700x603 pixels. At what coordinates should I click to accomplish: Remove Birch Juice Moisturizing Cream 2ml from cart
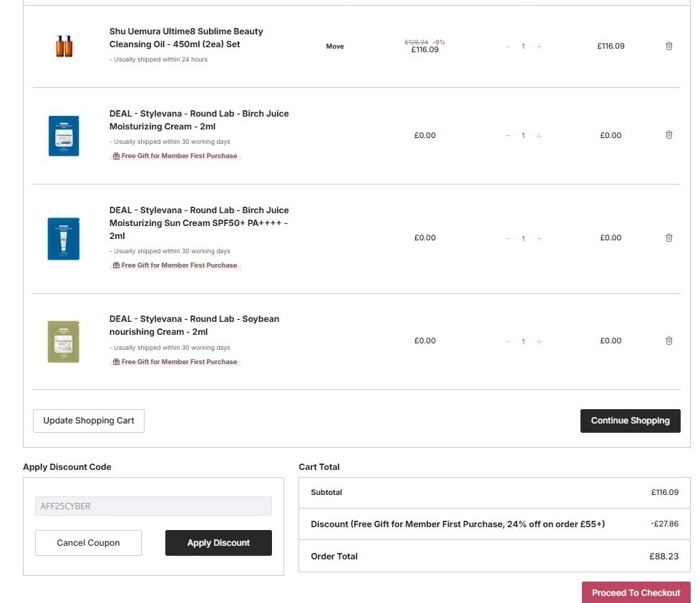[x=669, y=135]
